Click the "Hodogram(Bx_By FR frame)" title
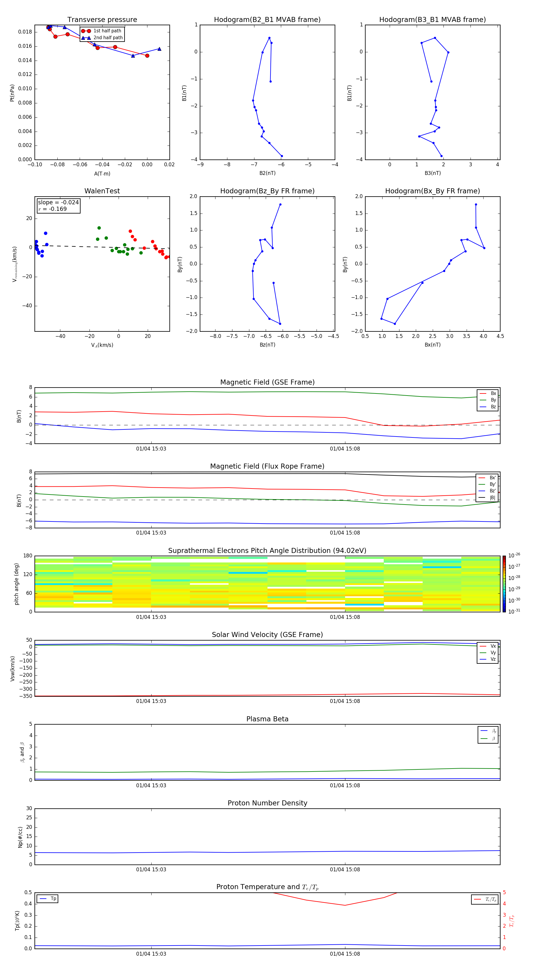The width and height of the screenshot is (535, 980). pos(432,191)
